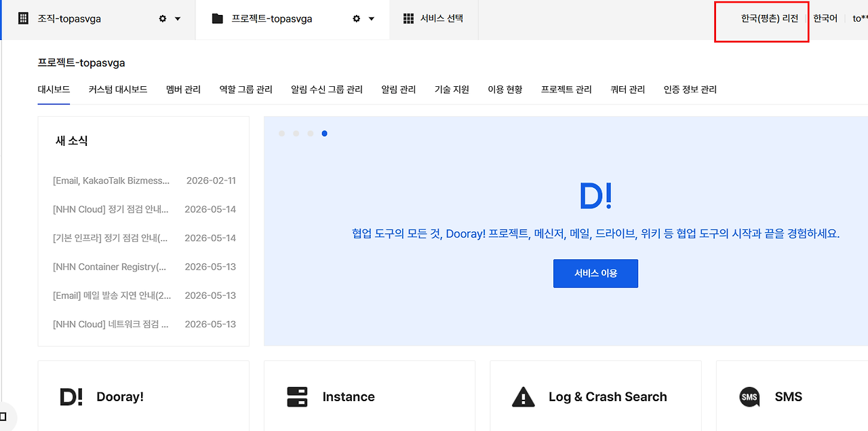Open organization 조직-topasvga settings gear

(x=163, y=19)
